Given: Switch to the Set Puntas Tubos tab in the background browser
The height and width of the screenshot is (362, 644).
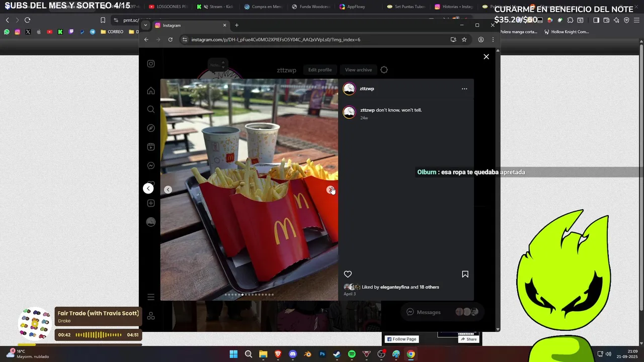Looking at the screenshot, I should [x=407, y=7].
